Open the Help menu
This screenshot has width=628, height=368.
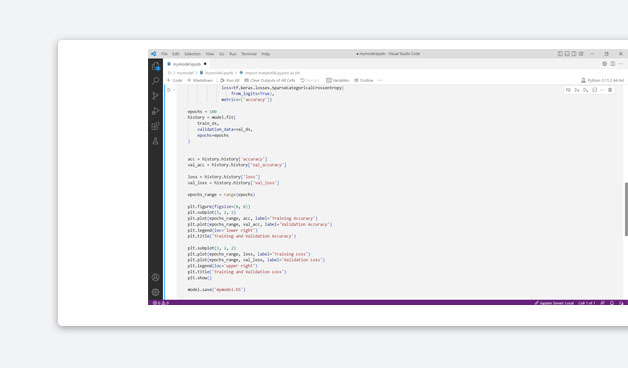pos(266,54)
